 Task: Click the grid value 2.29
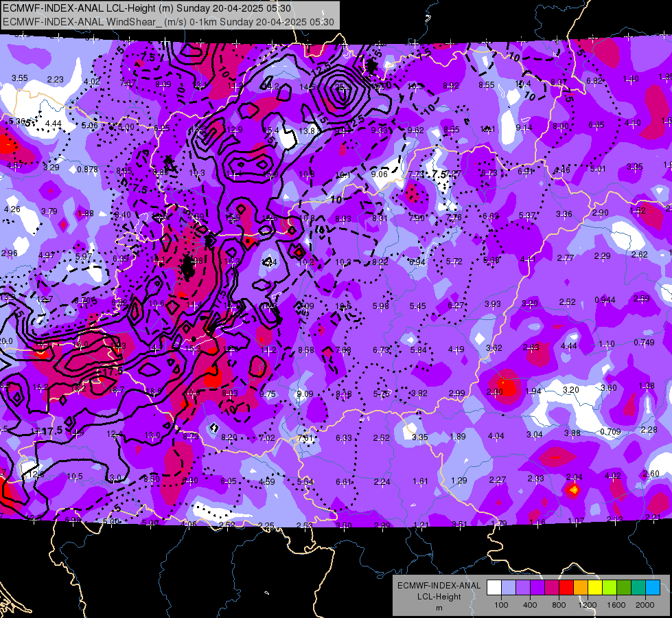pos(603,256)
